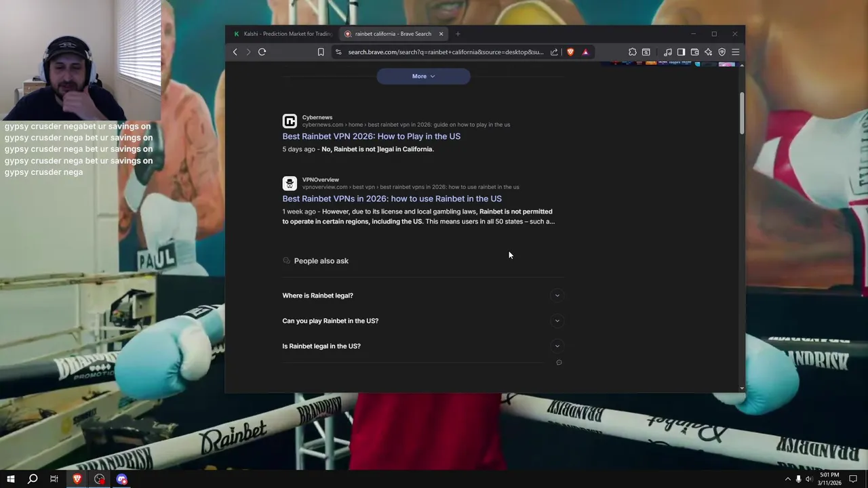Open the Brave Shields lion icon
The height and width of the screenshot is (488, 868).
[x=570, y=52]
